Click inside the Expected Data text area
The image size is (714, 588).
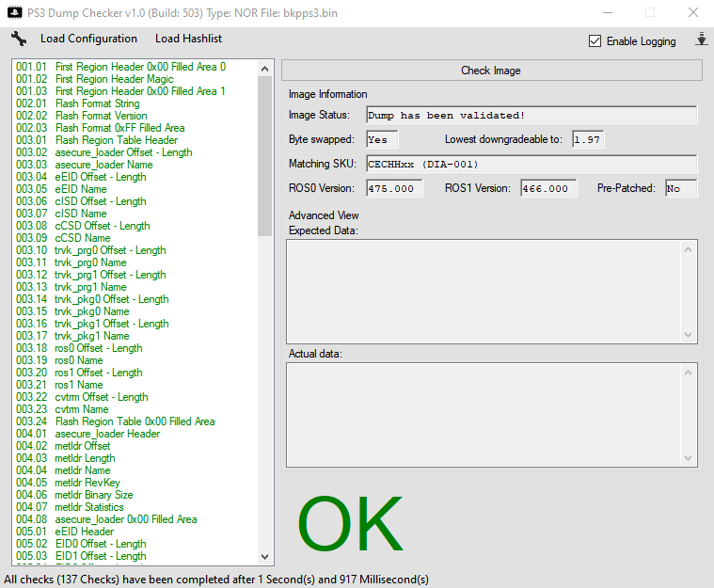(484, 292)
